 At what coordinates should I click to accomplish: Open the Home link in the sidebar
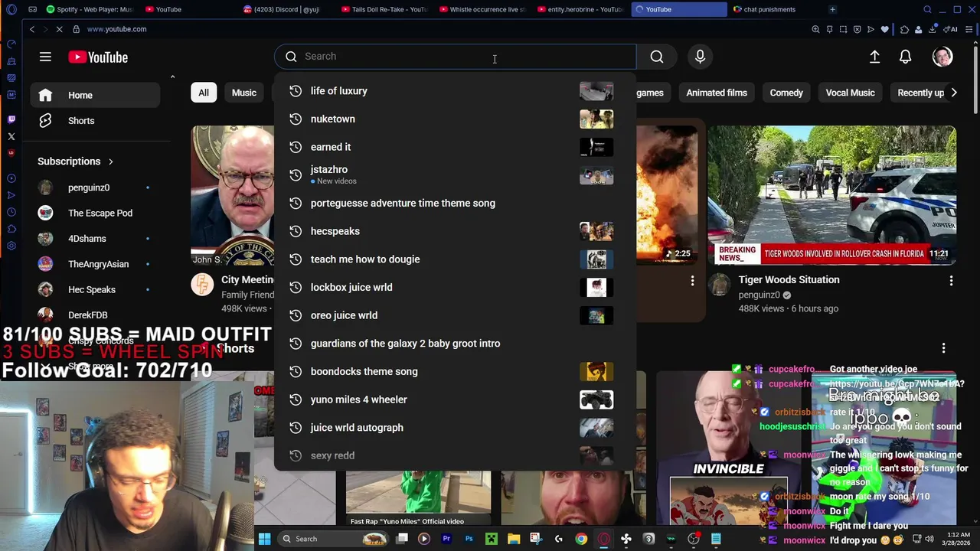click(95, 95)
